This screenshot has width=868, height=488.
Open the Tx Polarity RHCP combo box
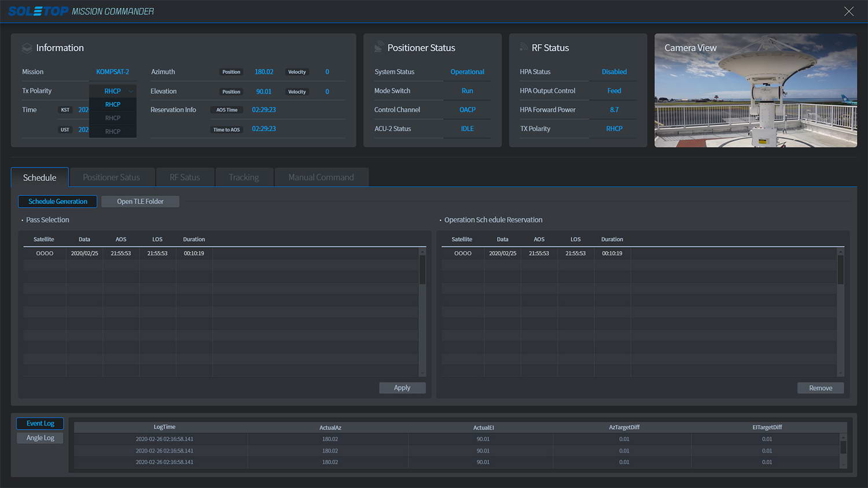[x=113, y=91]
